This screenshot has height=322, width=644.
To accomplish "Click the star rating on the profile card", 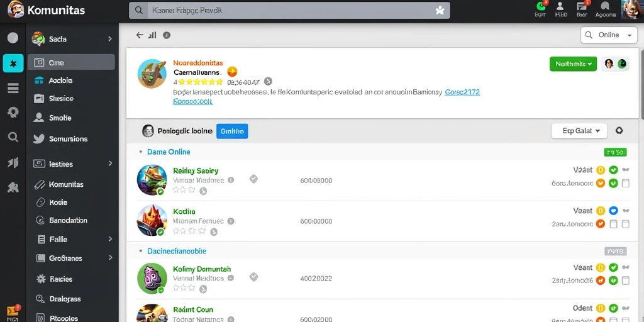I will coord(200,82).
